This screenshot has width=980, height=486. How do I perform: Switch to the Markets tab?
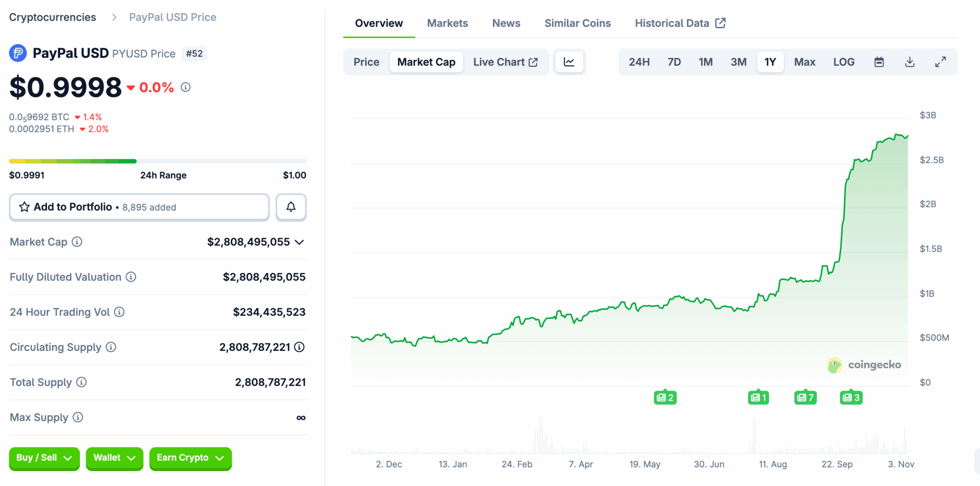447,23
